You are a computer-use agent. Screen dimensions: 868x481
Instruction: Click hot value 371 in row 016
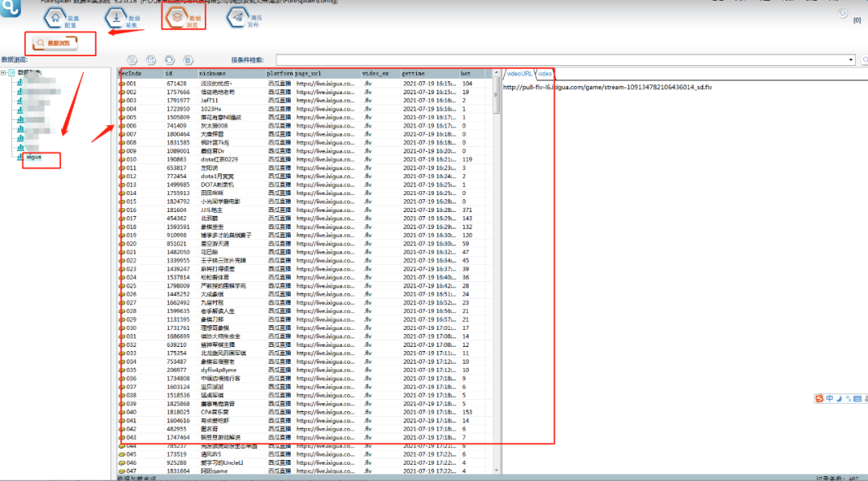tap(467, 210)
